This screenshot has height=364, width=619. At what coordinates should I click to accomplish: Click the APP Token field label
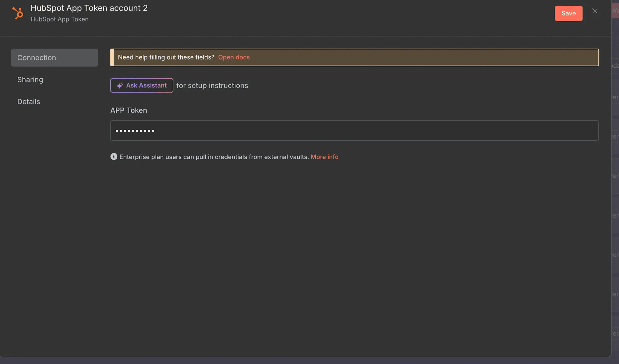pos(129,110)
